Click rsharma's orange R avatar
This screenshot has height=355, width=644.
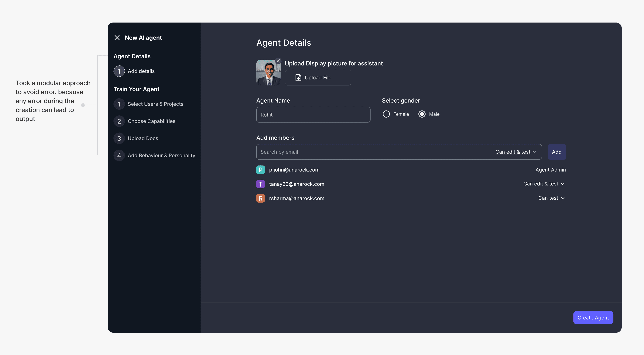[x=260, y=198]
